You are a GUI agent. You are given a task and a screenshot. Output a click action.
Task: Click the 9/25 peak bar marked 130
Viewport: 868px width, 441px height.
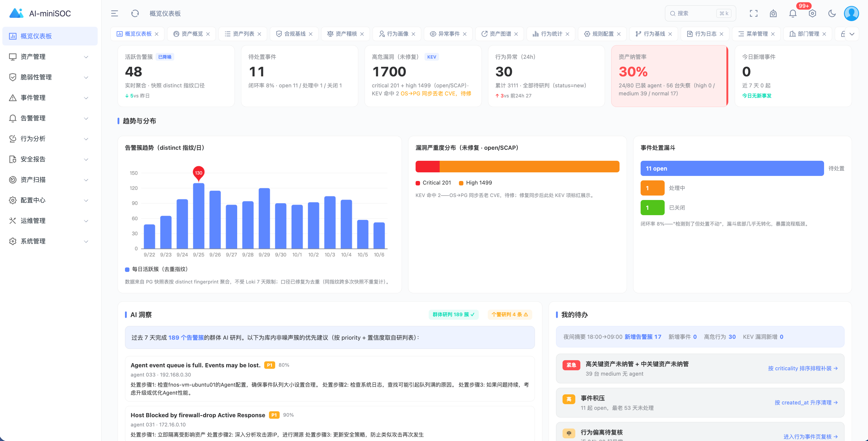point(199,216)
